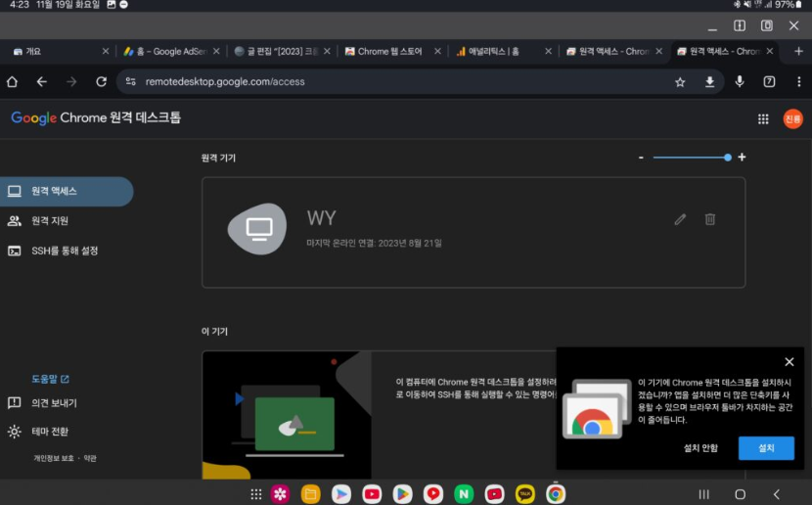
Task: Click the device size slider
Action: pyautogui.click(x=691, y=158)
